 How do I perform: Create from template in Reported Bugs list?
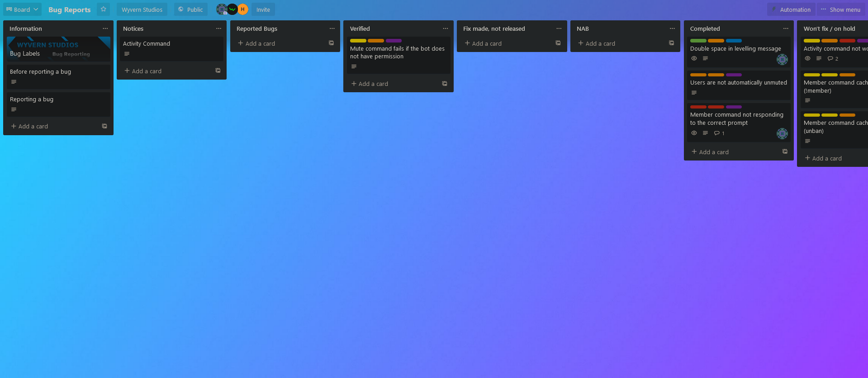pos(331,43)
